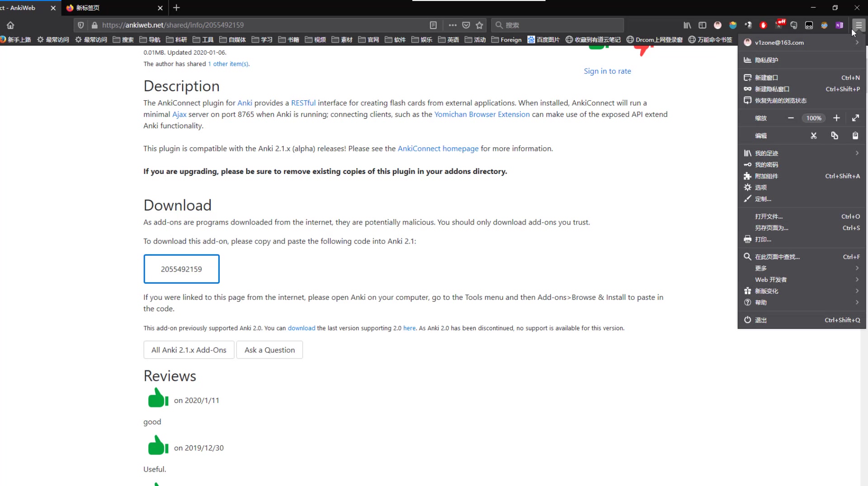Click the site security padlock icon
The height and width of the screenshot is (486, 868).
(94, 25)
